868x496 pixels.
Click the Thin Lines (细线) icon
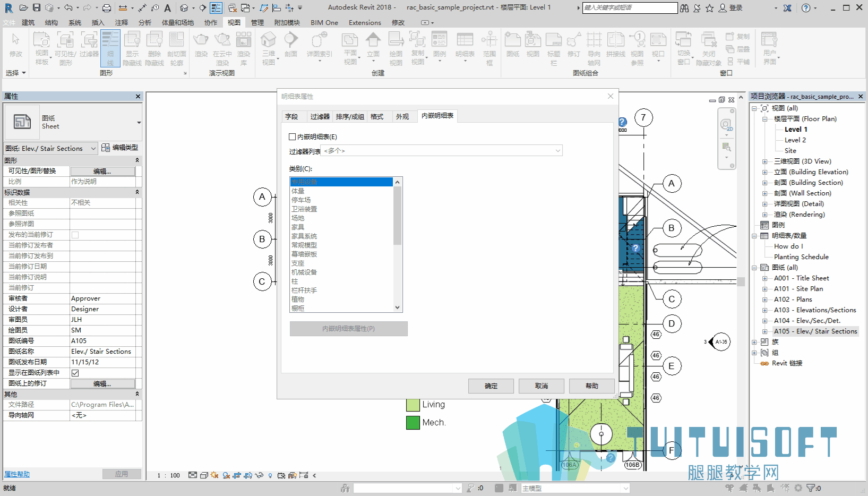(x=110, y=48)
